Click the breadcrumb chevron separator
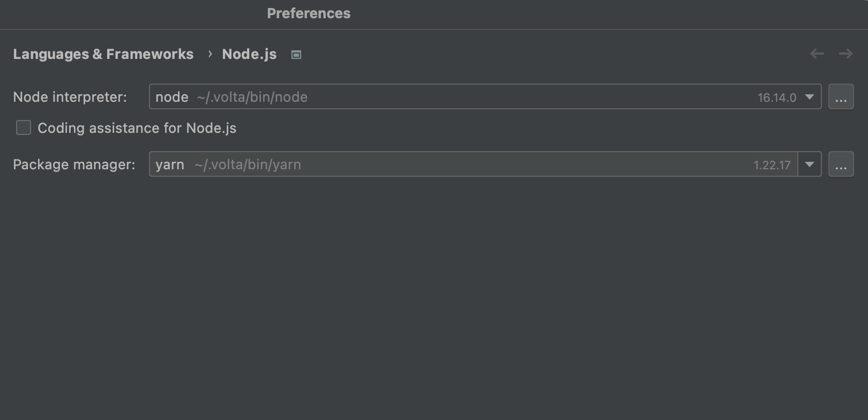This screenshot has width=868, height=420. click(x=210, y=54)
